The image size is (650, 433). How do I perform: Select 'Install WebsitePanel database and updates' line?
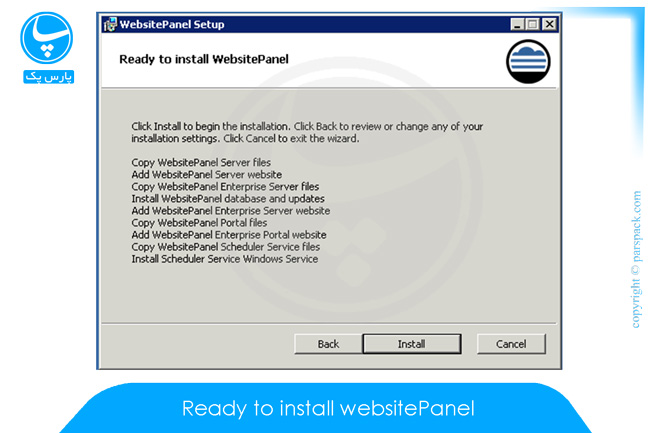click(x=228, y=198)
